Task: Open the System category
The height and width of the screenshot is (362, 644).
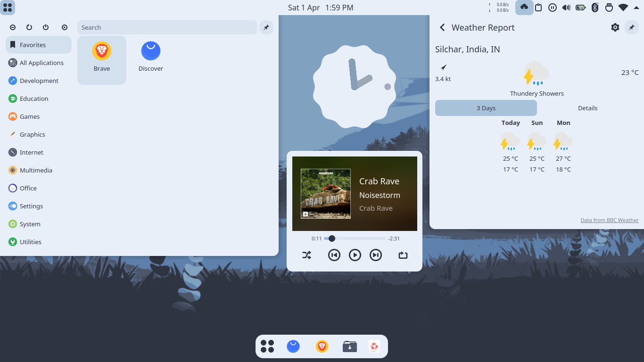Action: [39, 224]
